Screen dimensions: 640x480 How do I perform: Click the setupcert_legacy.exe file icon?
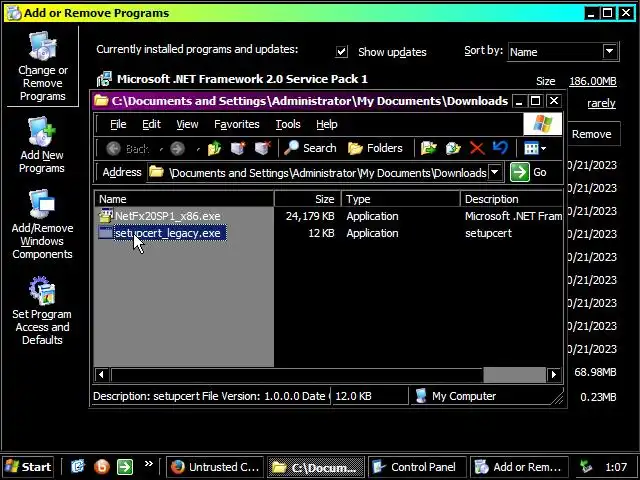click(106, 233)
